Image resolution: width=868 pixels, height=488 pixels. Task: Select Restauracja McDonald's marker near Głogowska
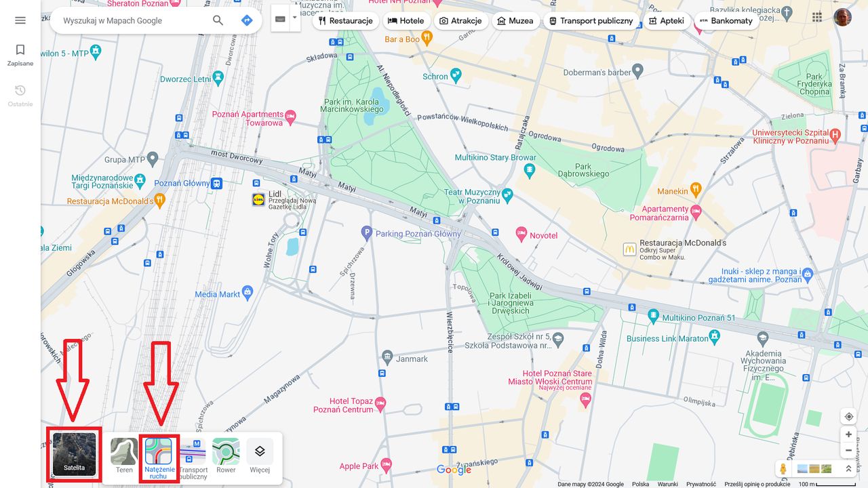point(160,201)
